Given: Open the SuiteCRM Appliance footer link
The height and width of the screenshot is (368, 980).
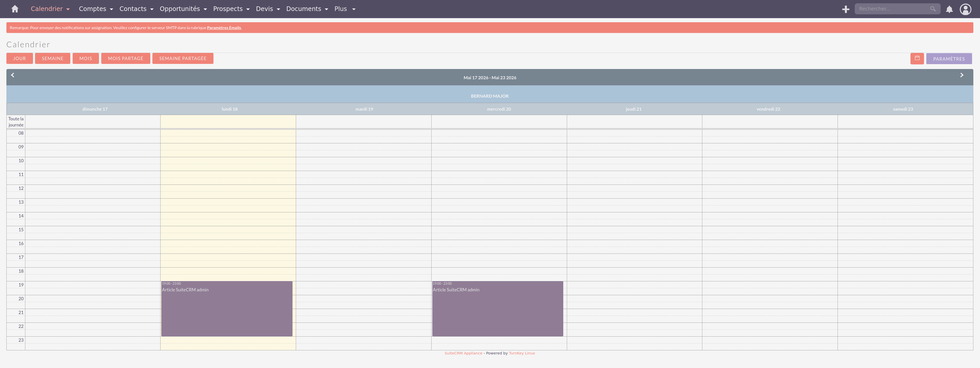Looking at the screenshot, I should pos(463,353).
